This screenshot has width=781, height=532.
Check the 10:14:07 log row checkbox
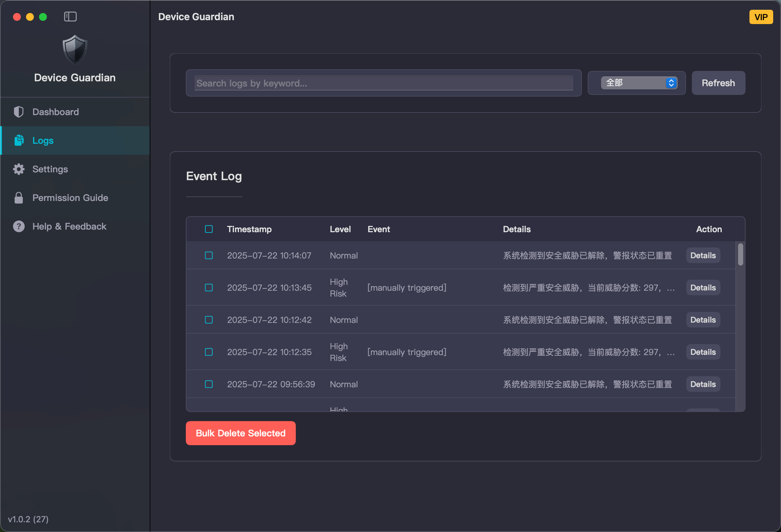click(209, 255)
